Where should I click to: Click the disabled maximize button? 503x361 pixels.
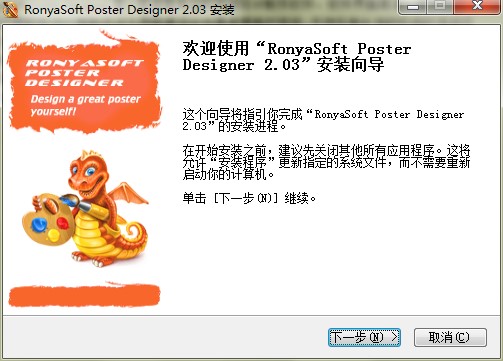[x=440, y=7]
